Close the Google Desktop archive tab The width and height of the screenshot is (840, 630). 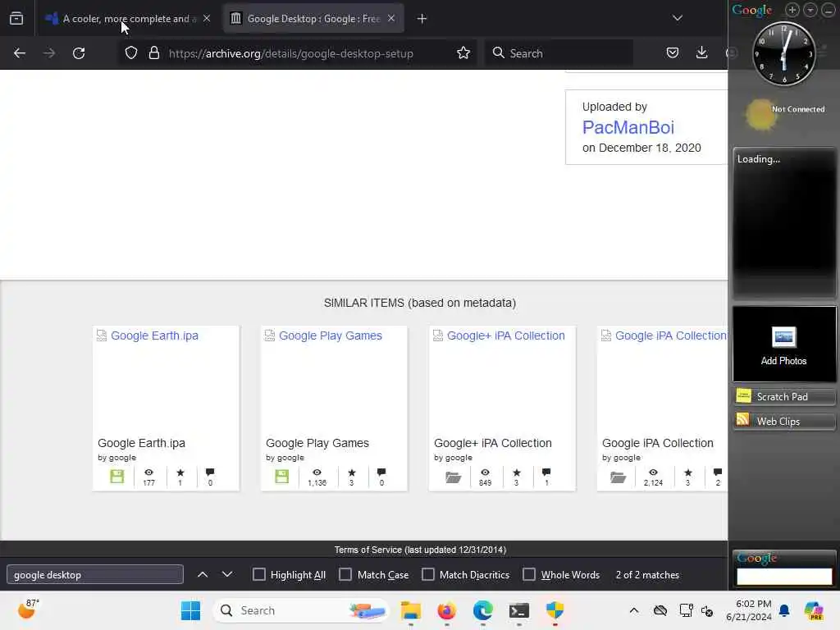[x=391, y=18]
